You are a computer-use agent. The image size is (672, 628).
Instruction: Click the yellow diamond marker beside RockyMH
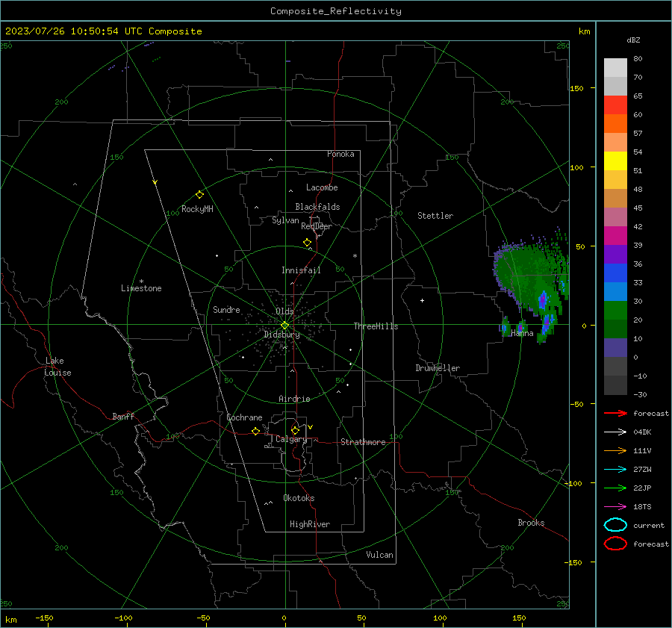pos(199,195)
